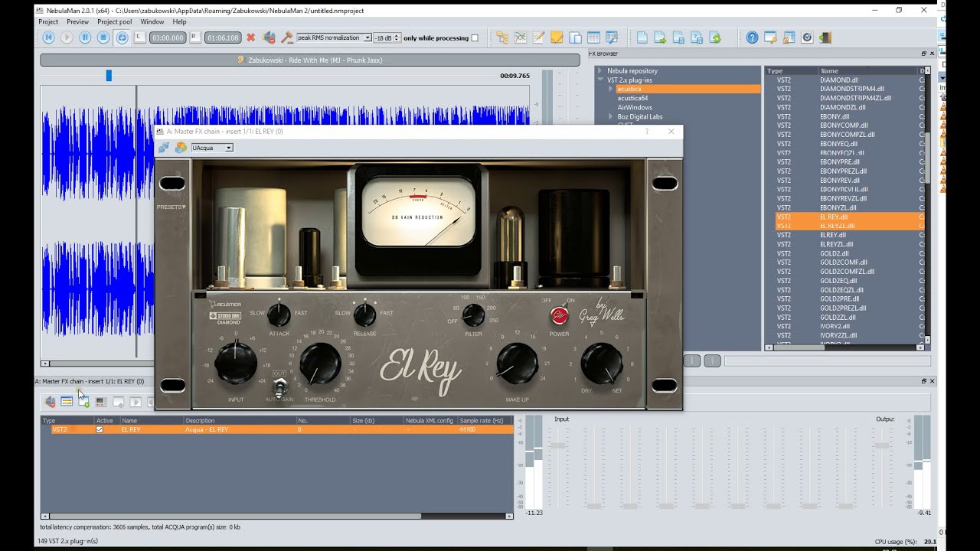Click the new blank project page icon
This screenshot has height=551, width=980.
[642, 37]
